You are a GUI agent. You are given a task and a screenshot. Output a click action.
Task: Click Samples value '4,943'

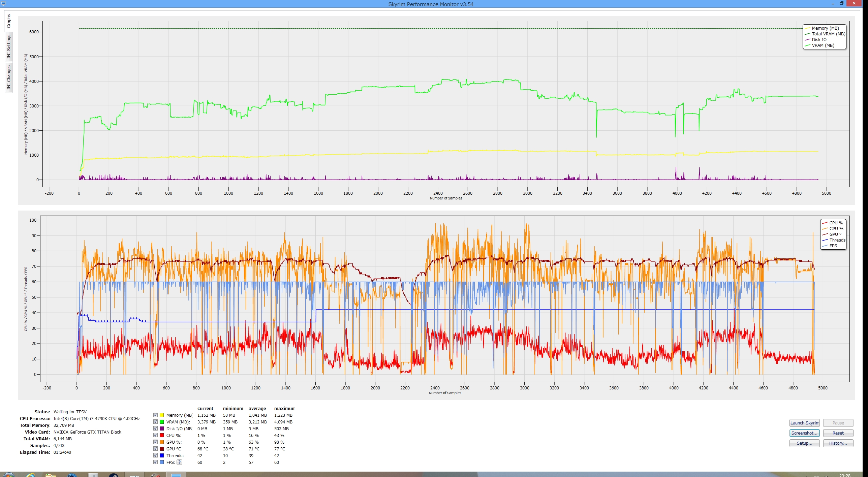59,445
